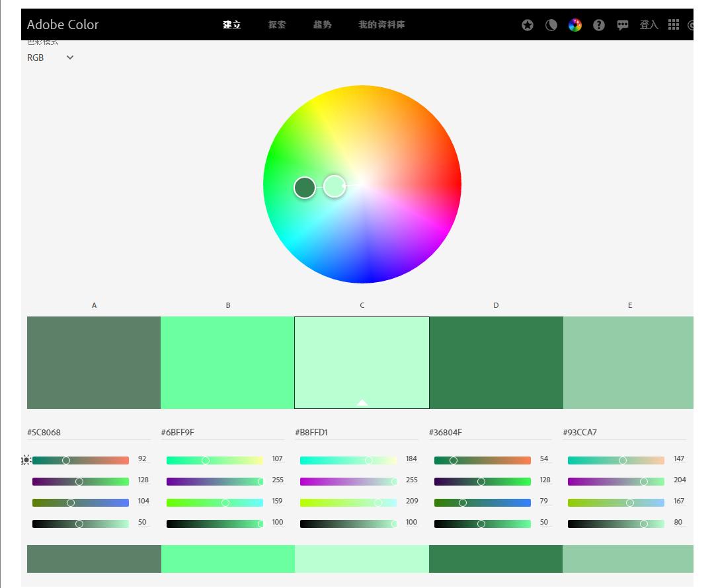Viewport: 714px width, 588px height.
Task: Open help with the question mark icon
Action: click(x=598, y=25)
